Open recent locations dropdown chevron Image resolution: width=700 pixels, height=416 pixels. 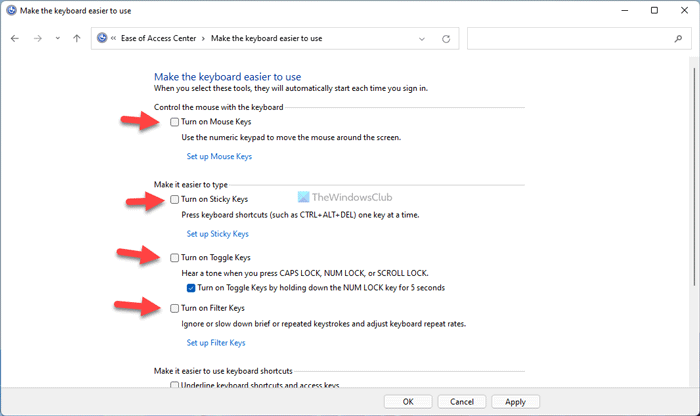(x=57, y=39)
